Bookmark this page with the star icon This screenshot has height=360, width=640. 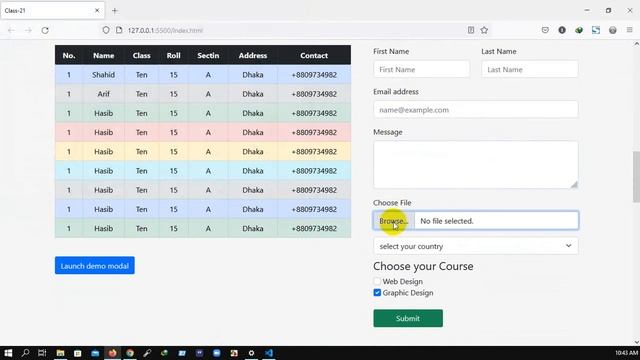(484, 30)
